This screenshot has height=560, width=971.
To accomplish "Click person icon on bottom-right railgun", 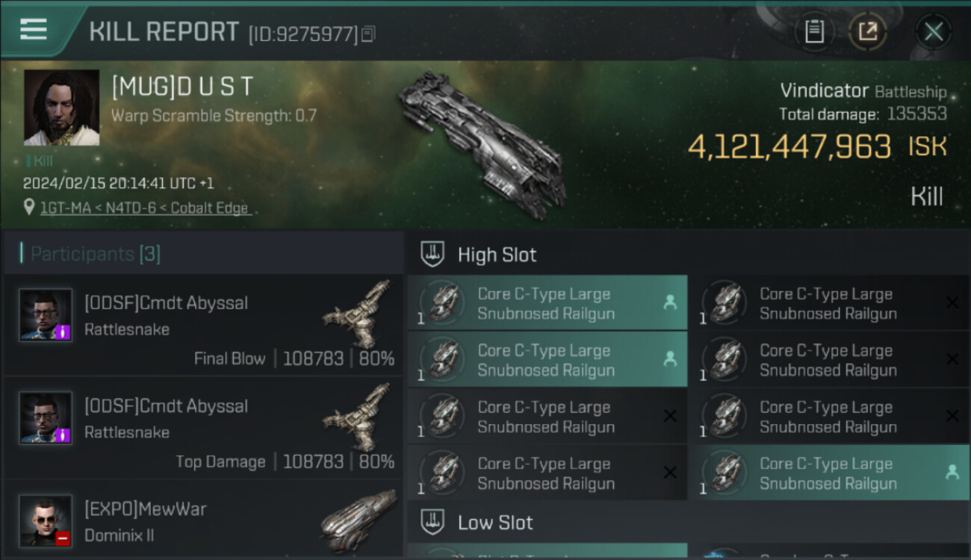I will (952, 472).
